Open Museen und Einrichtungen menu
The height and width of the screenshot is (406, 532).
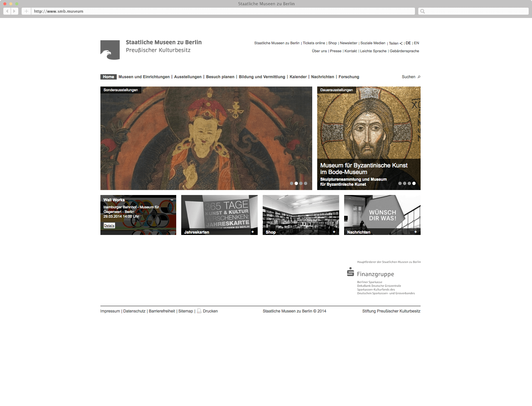click(144, 77)
